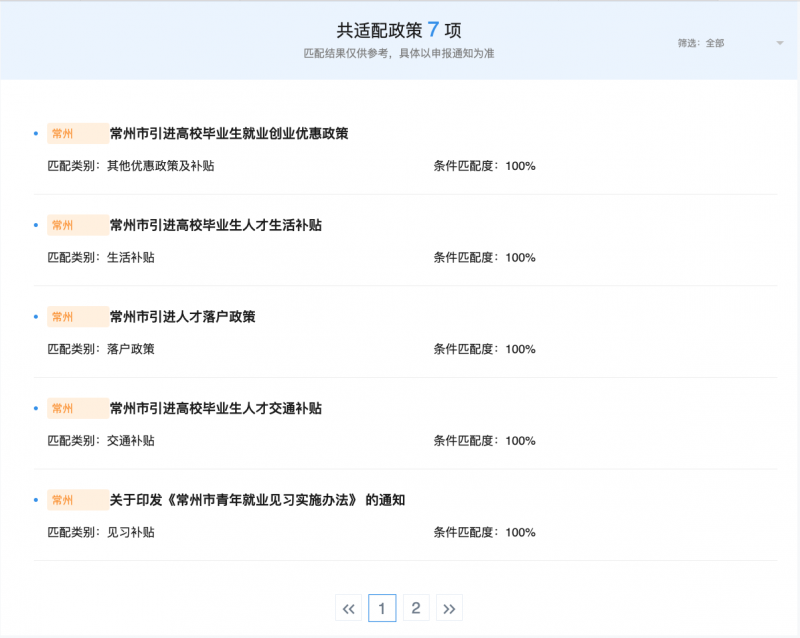Click the blue dot beside the 落户政策 entry

35,316
